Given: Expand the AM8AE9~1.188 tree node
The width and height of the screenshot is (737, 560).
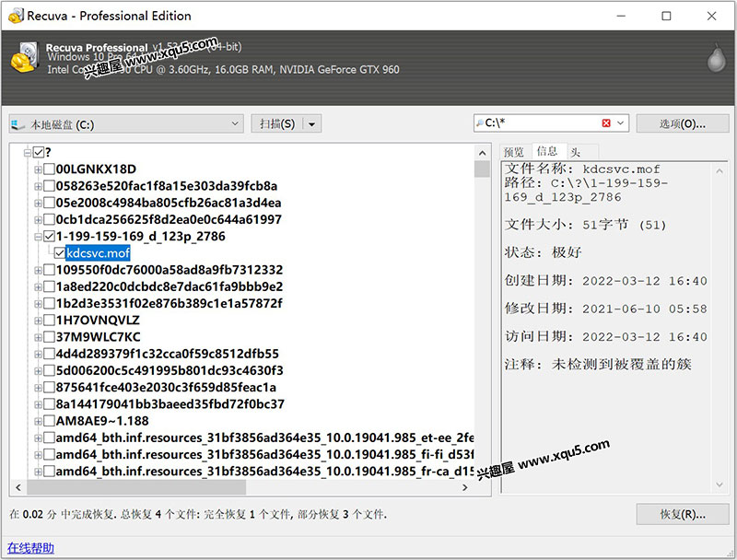Looking at the screenshot, I should (x=38, y=421).
